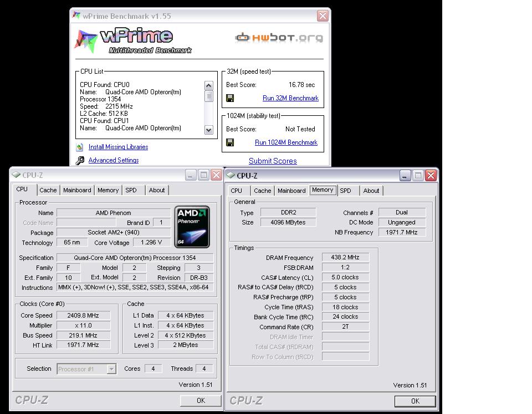Image resolution: width=532 pixels, height=414 pixels.
Task: Open Memory tab in left CPU-Z window
Action: coord(108,190)
